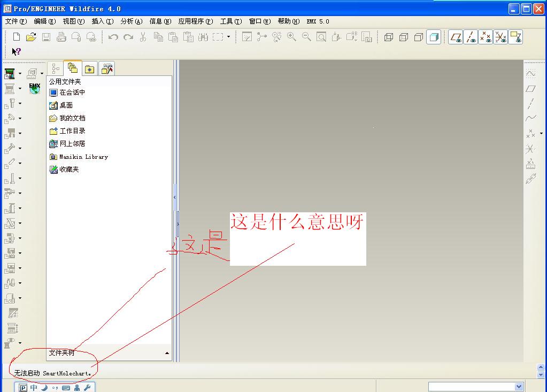Select 在会话中 in common folders

pos(67,93)
